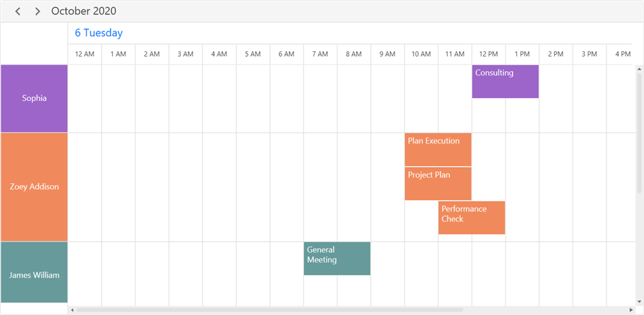
Task: Go to the next date with the forward arrow
Action: click(37, 11)
